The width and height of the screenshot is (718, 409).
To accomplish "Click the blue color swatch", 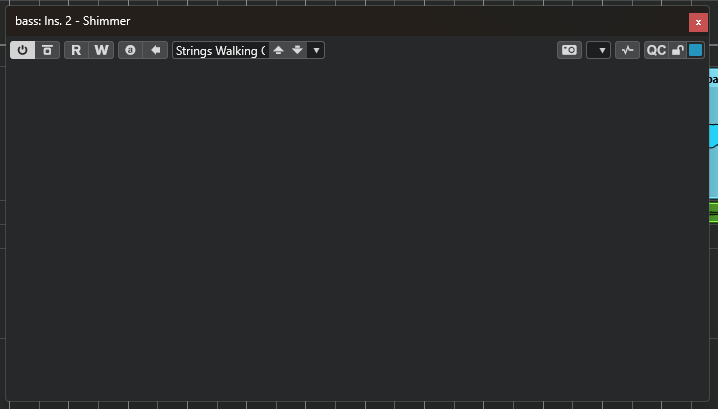I will [x=695, y=50].
